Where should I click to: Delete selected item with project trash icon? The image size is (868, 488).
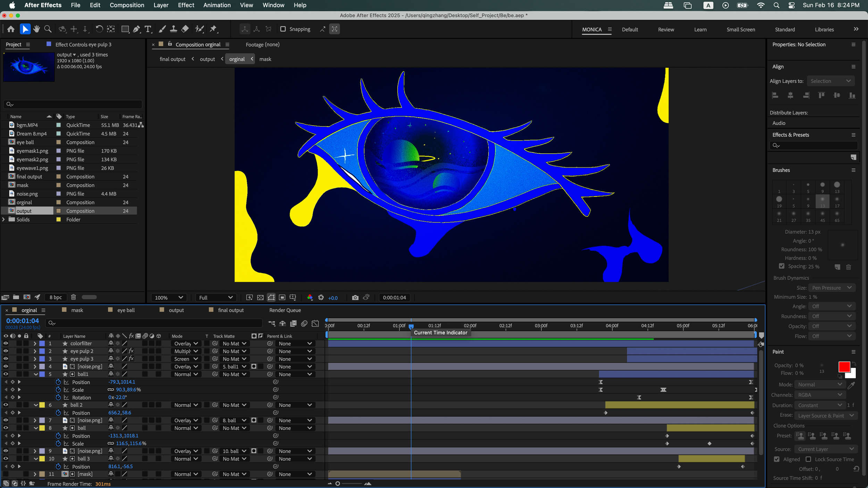[73, 297]
